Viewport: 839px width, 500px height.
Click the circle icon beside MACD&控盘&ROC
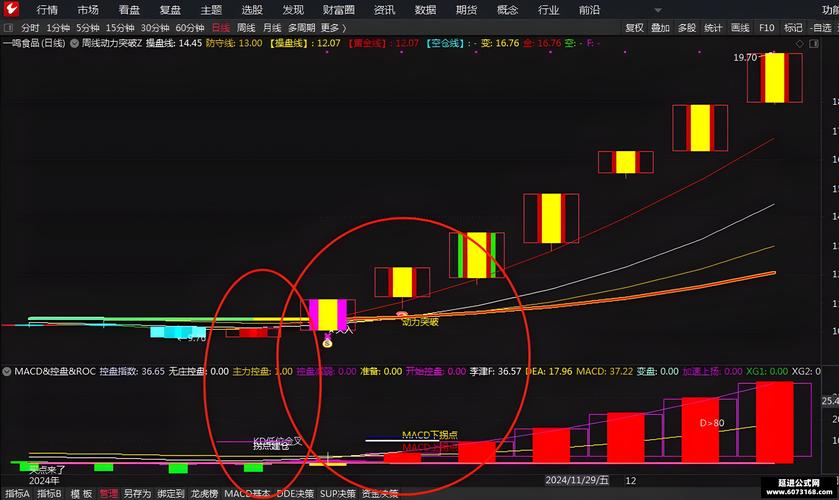(x=7, y=371)
